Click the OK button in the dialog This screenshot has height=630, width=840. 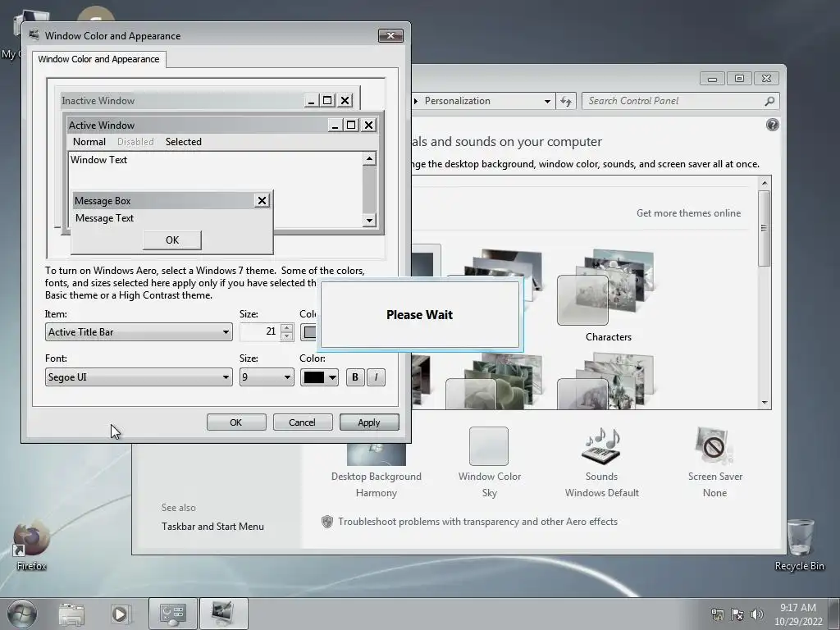point(236,422)
